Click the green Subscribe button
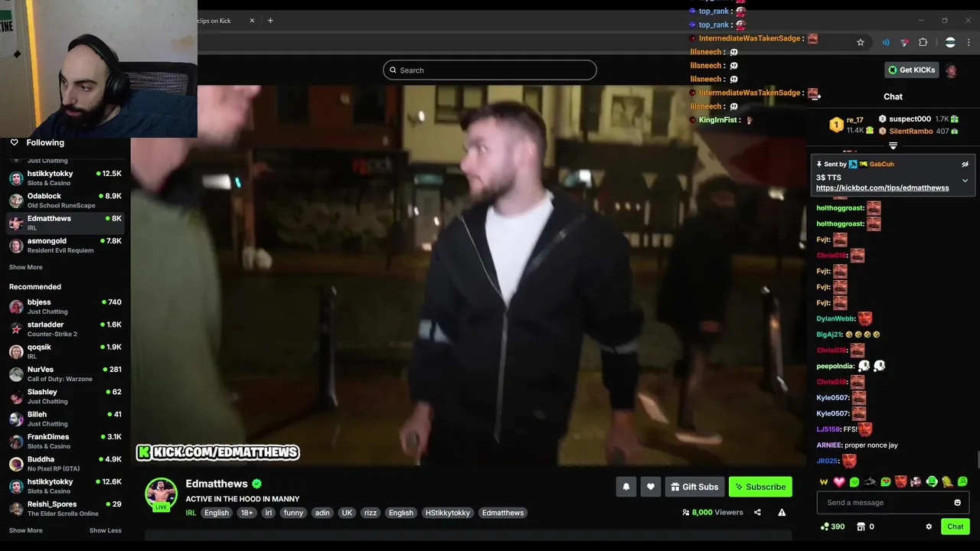Image resolution: width=980 pixels, height=551 pixels. click(x=760, y=487)
